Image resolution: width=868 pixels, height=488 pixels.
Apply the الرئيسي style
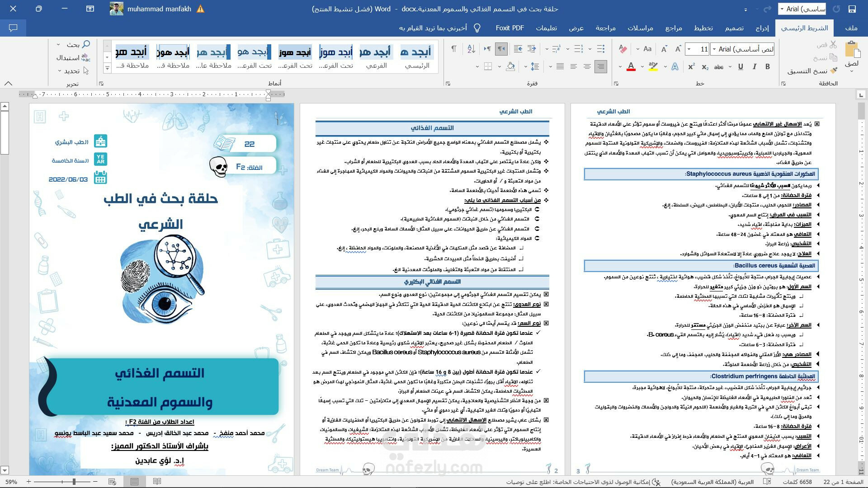[x=417, y=57]
